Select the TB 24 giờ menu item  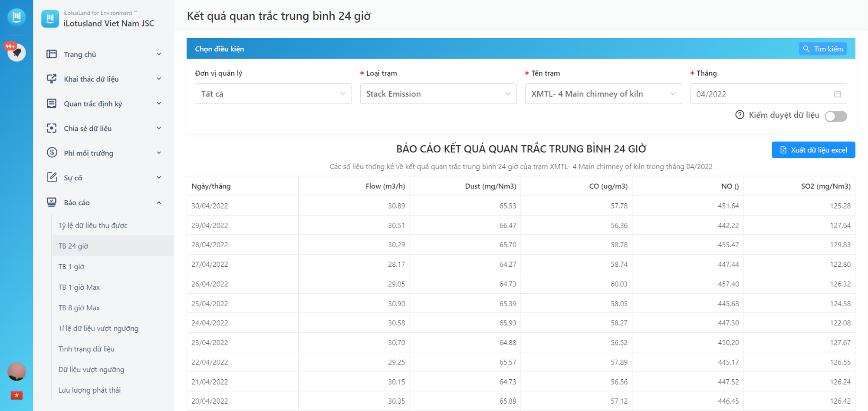(x=112, y=246)
